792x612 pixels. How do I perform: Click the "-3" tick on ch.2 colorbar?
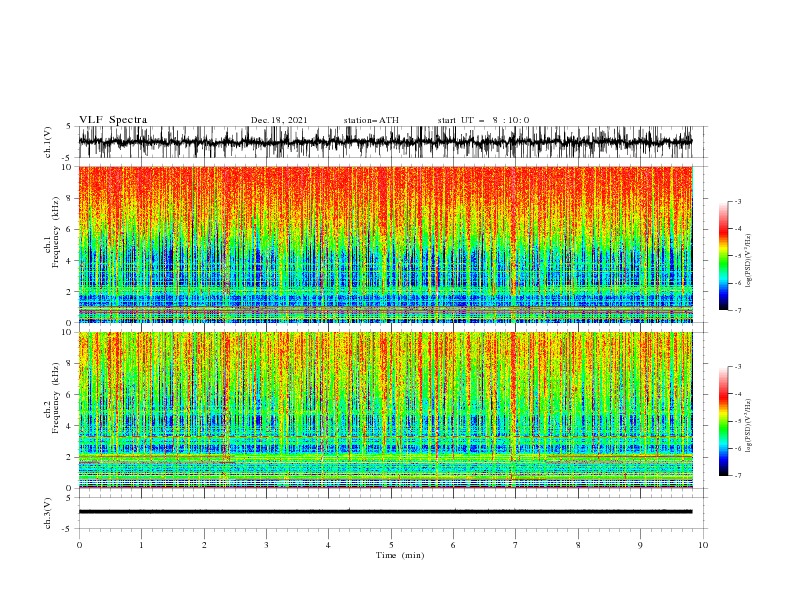pyautogui.click(x=737, y=367)
